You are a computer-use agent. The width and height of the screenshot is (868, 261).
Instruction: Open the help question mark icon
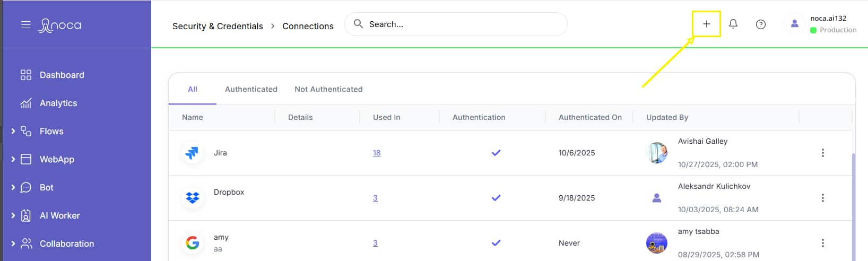760,24
